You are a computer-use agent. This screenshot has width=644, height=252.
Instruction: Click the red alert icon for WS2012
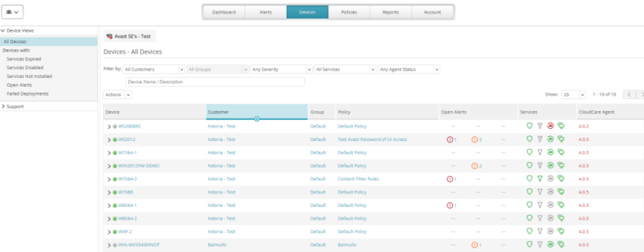[x=450, y=139]
